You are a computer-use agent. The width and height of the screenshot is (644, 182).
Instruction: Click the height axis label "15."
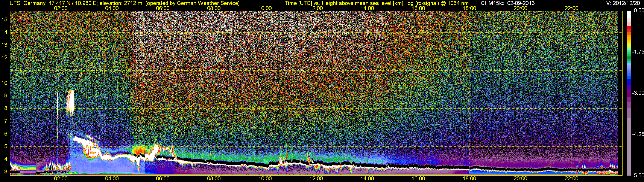click(5, 19)
